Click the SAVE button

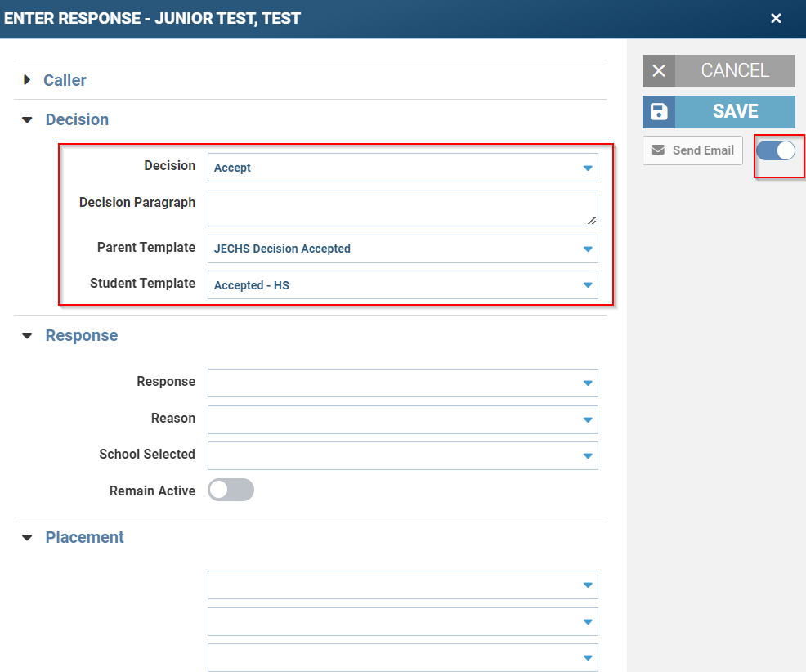[719, 111]
